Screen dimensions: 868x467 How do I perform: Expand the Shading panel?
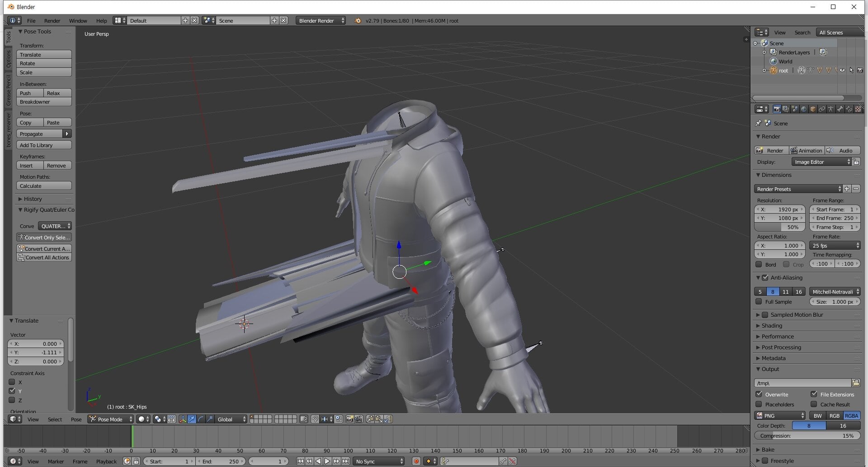click(x=771, y=325)
